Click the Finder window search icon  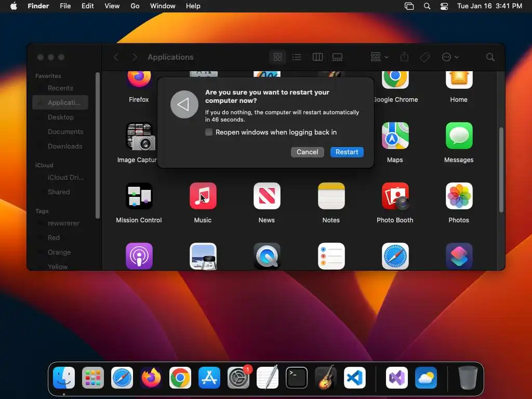tap(490, 57)
